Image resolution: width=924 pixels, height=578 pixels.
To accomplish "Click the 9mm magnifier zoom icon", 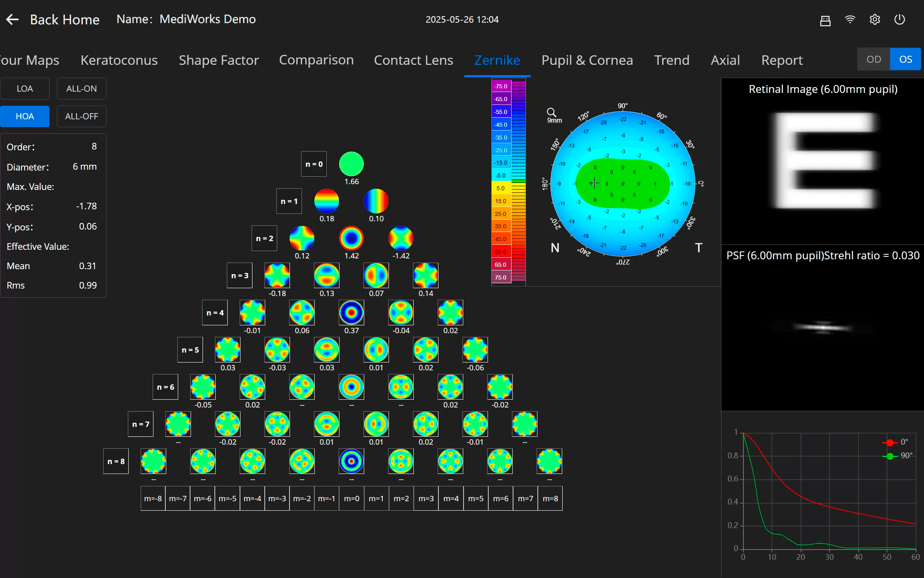I will pos(552,112).
